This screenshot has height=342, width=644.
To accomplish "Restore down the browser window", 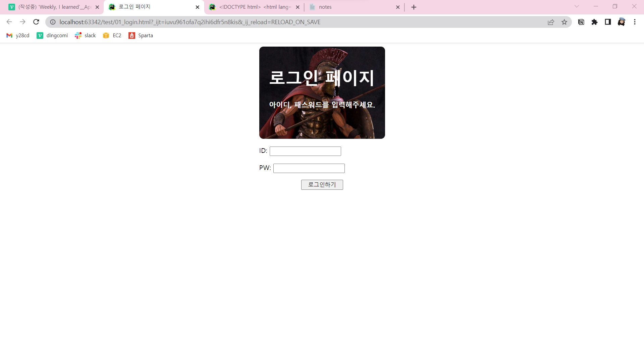I will (x=615, y=6).
